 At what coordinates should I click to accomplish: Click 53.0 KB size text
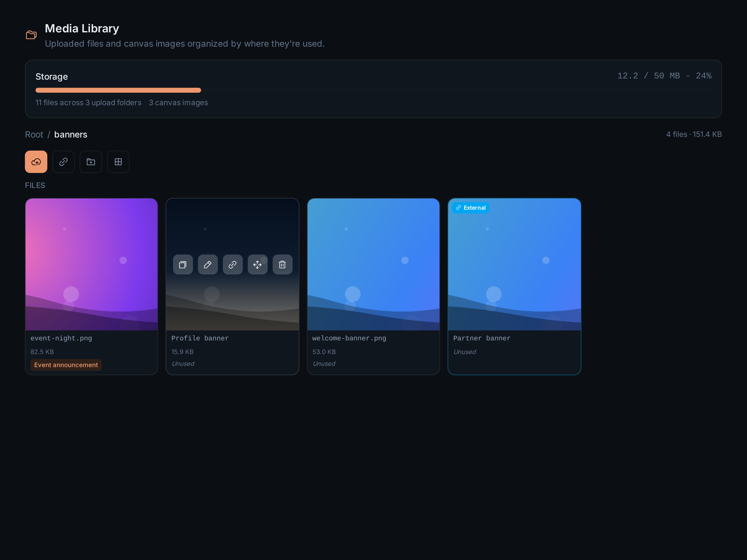324,352
